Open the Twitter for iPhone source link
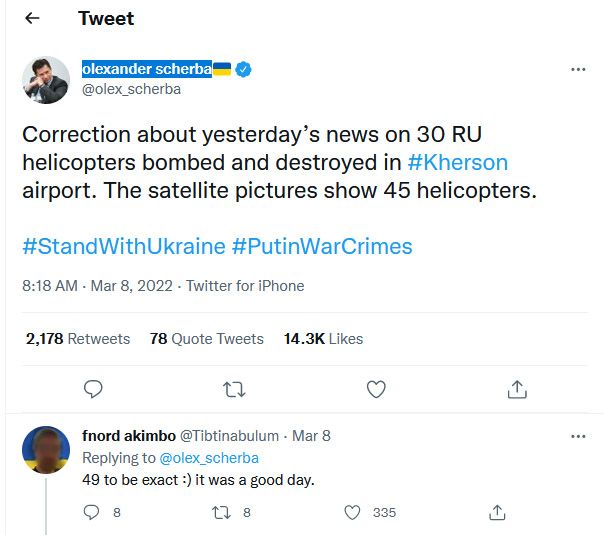The height and width of the screenshot is (535, 604). pos(245,286)
